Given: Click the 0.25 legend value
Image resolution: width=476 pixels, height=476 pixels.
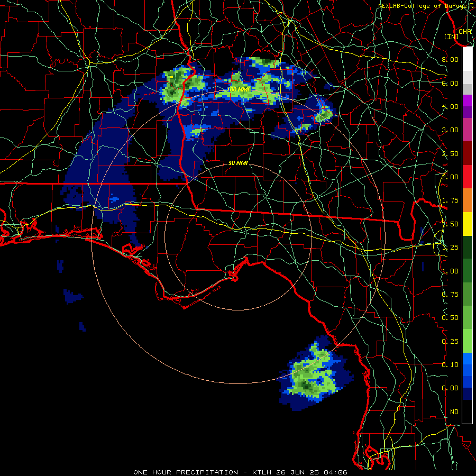Looking at the screenshot, I should [450, 342].
